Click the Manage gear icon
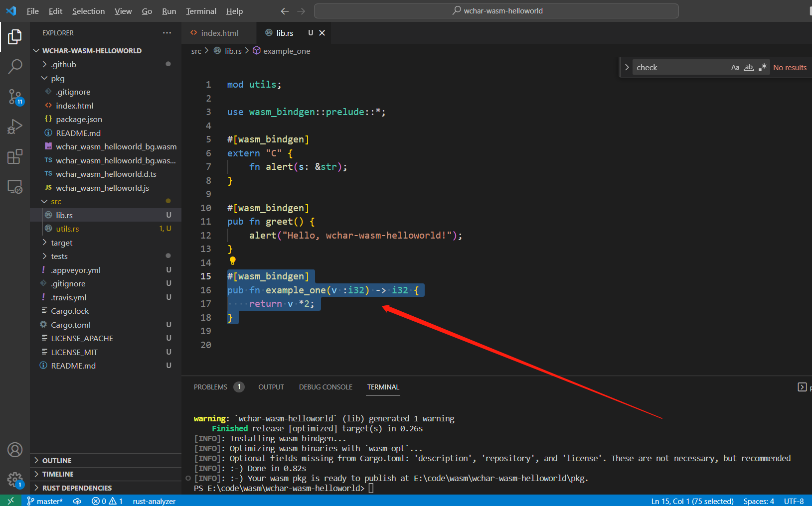This screenshot has width=812, height=506. coord(15,480)
